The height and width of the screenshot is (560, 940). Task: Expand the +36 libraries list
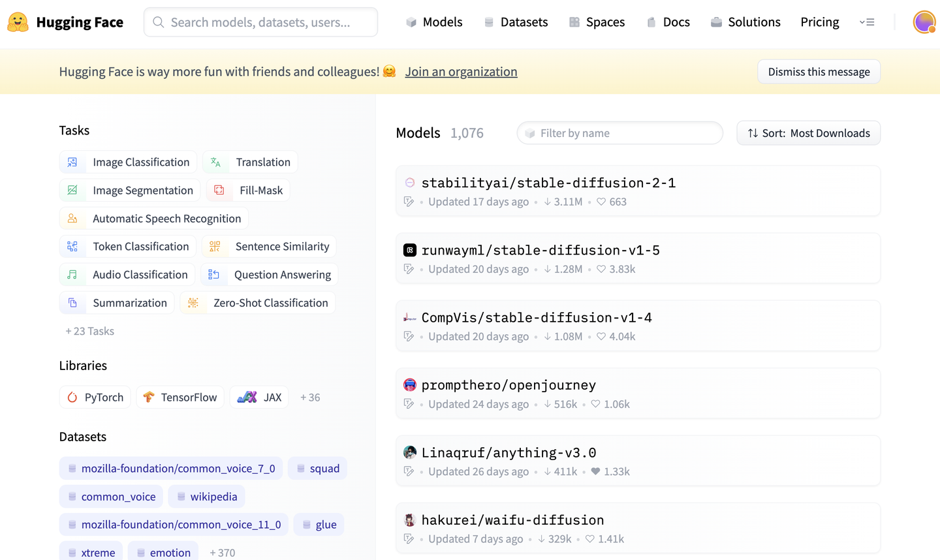pos(310,397)
